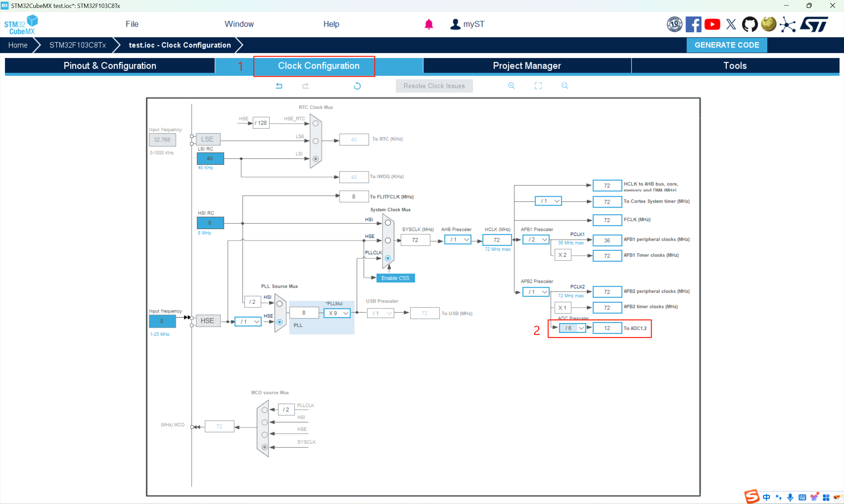The image size is (844, 504).
Task: Click the LSE oscillator block
Action: tap(207, 139)
